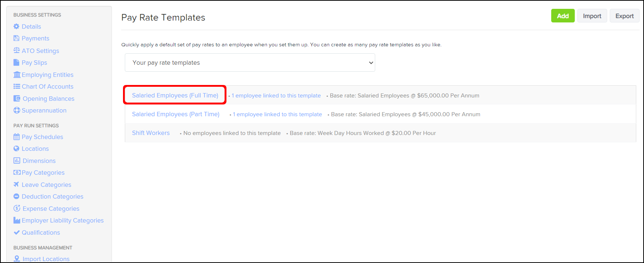
Task: Click the Import button
Action: click(x=592, y=16)
